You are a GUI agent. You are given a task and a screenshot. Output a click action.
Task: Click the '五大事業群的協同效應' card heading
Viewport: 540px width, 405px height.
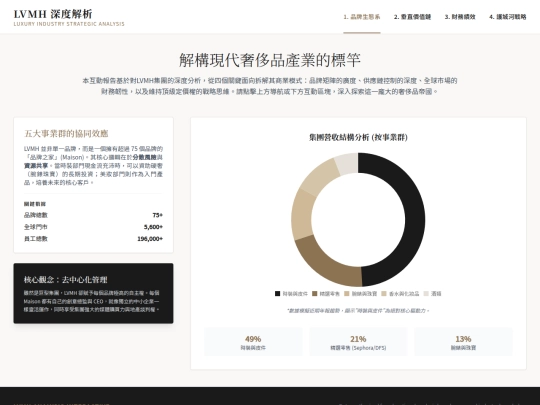66,134
